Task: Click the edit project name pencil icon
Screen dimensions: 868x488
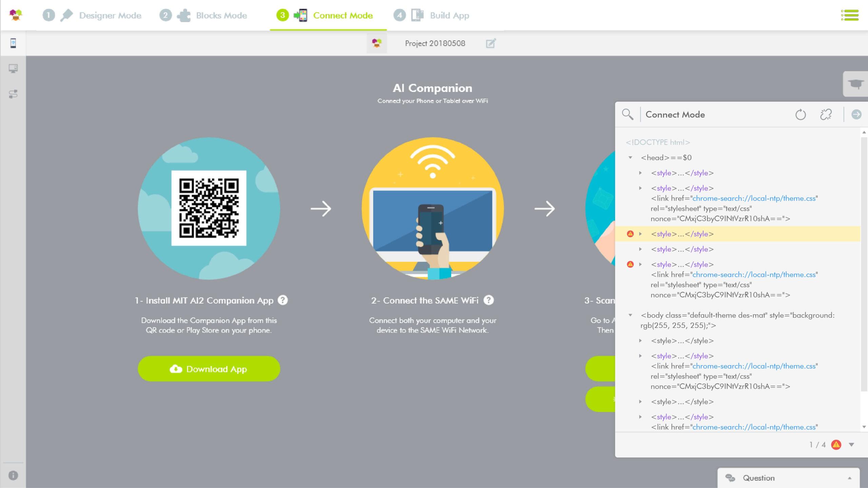Action: [x=491, y=43]
